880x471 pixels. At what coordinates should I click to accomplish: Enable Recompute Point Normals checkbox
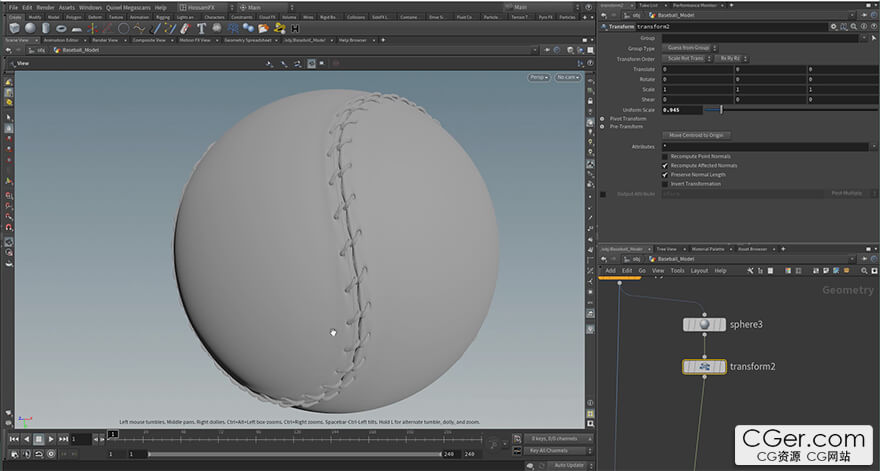click(x=665, y=156)
